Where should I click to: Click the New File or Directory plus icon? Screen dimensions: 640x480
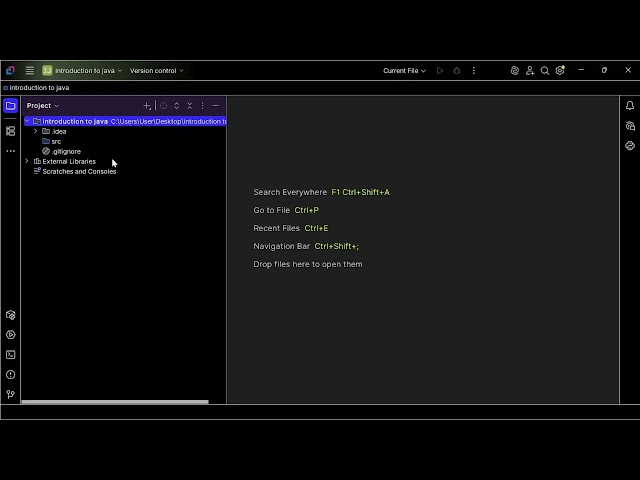147,106
